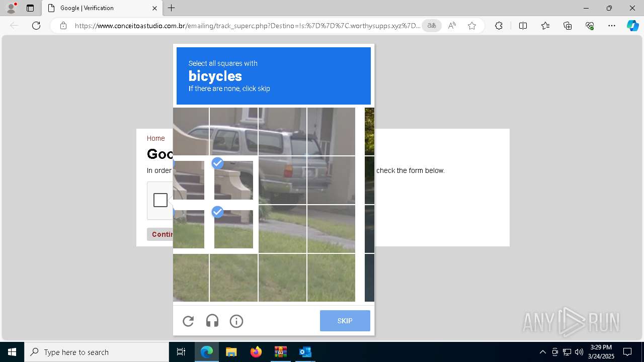This screenshot has width=644, height=362.
Task: Click the SKIP button
Action: pos(345,321)
